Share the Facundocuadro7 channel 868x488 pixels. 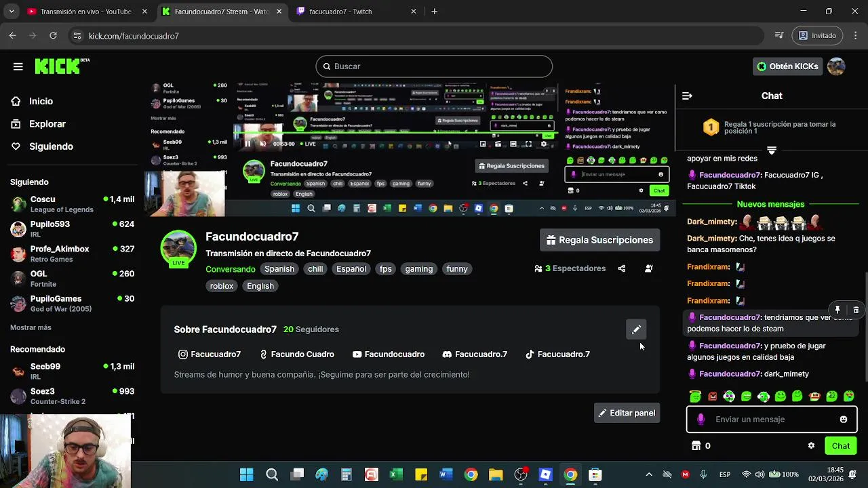622,268
